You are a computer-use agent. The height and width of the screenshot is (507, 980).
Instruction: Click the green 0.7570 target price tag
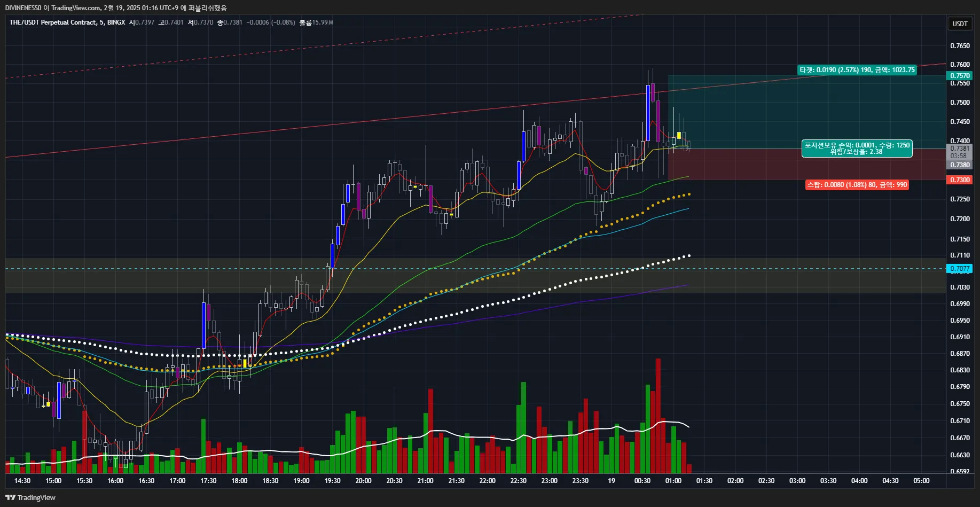(x=960, y=76)
